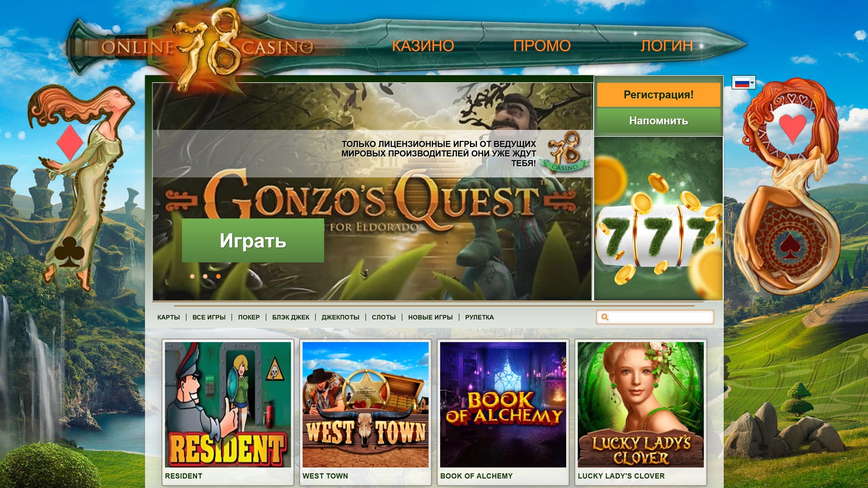Select the third carousel slide dot
This screenshot has width=868, height=488.
218,276
